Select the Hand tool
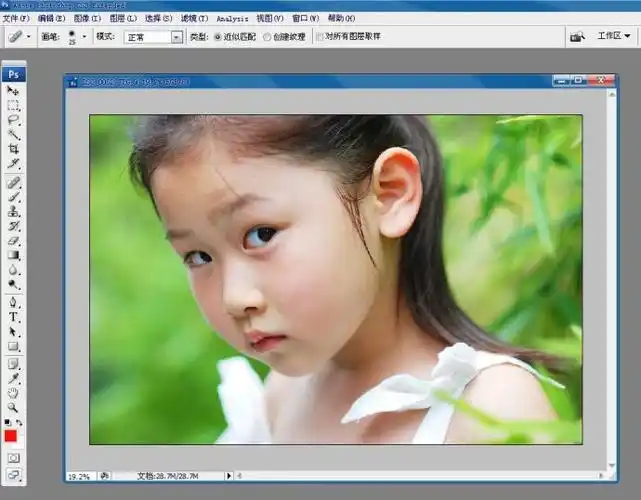The height and width of the screenshot is (500, 641). click(x=14, y=393)
